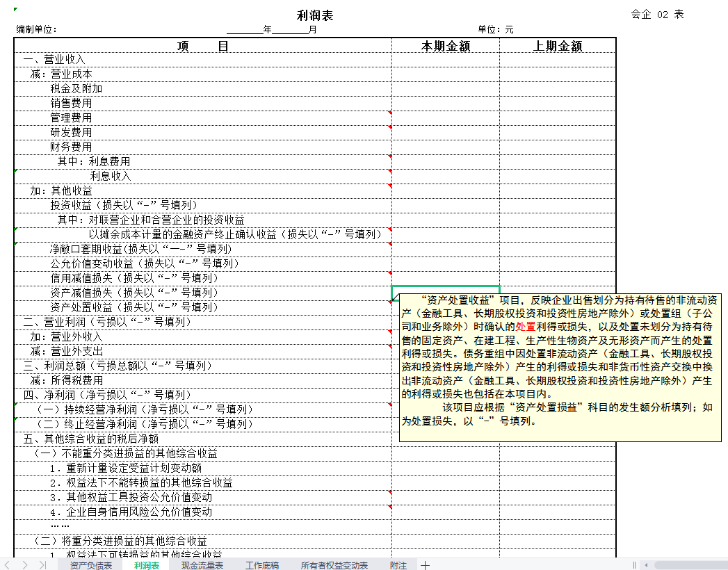Select the active 利润表 tab

(143, 565)
